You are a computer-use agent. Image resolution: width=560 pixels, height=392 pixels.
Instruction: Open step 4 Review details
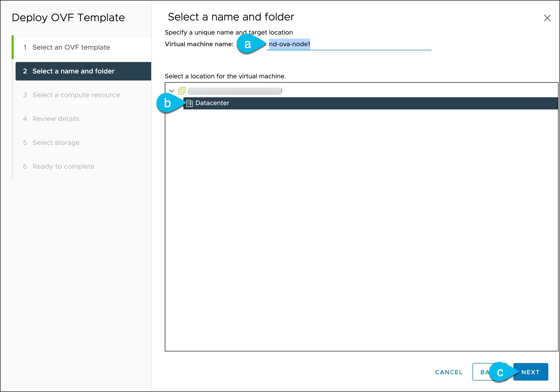83,119
